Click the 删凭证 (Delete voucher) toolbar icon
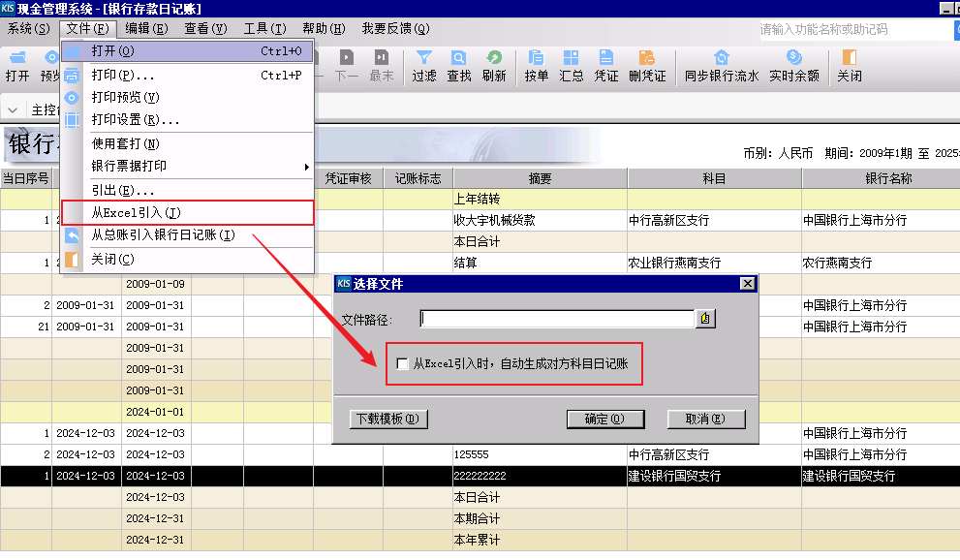The image size is (960, 560). 647,65
